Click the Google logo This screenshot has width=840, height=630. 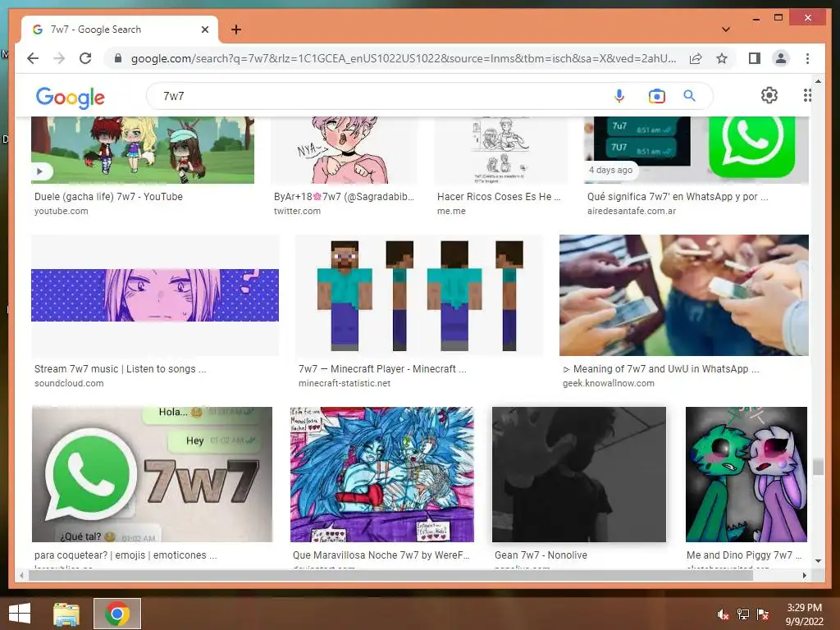click(71, 97)
